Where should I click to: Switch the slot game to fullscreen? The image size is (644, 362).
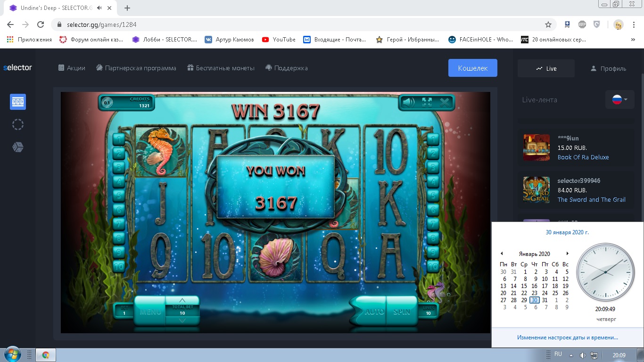[427, 102]
